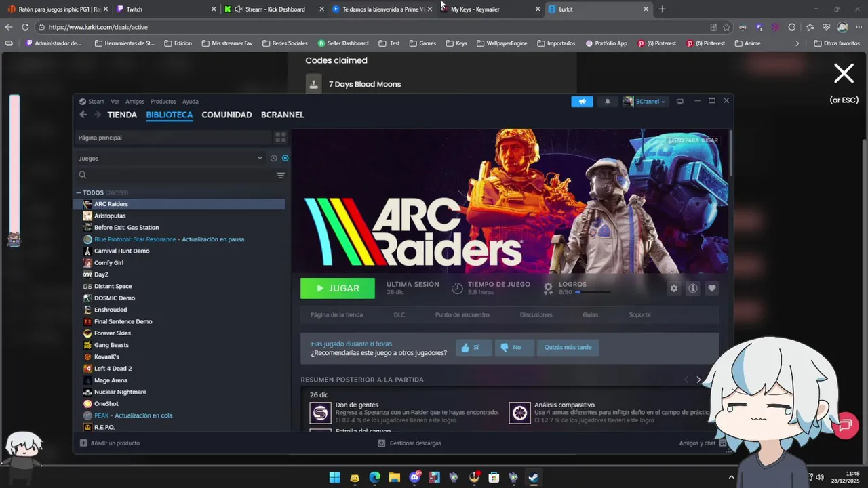Open Discord from the taskbar

coord(414,477)
